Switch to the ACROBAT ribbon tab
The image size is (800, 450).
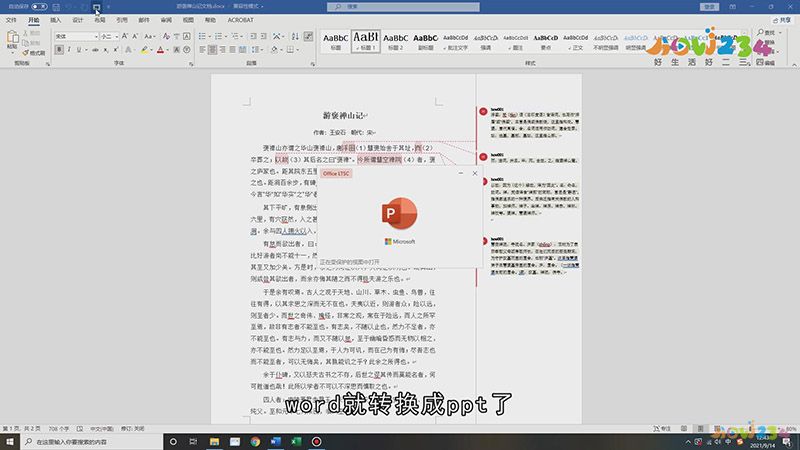pos(240,20)
